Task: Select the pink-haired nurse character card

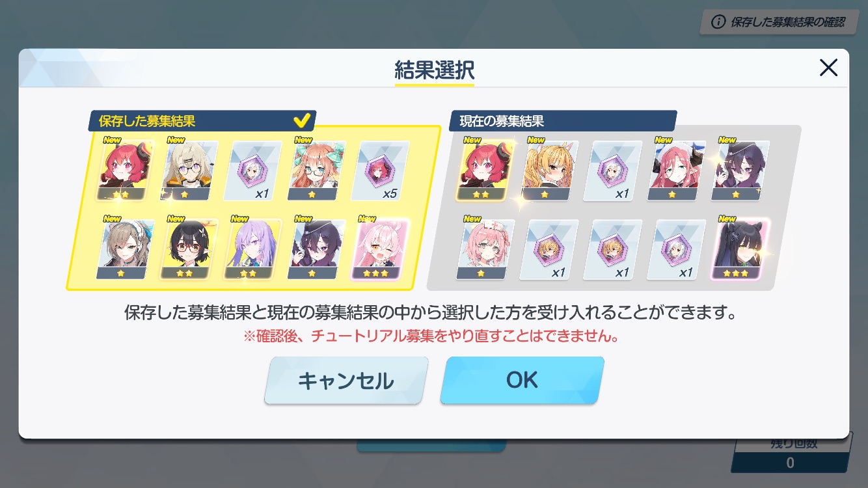Action: click(x=485, y=249)
